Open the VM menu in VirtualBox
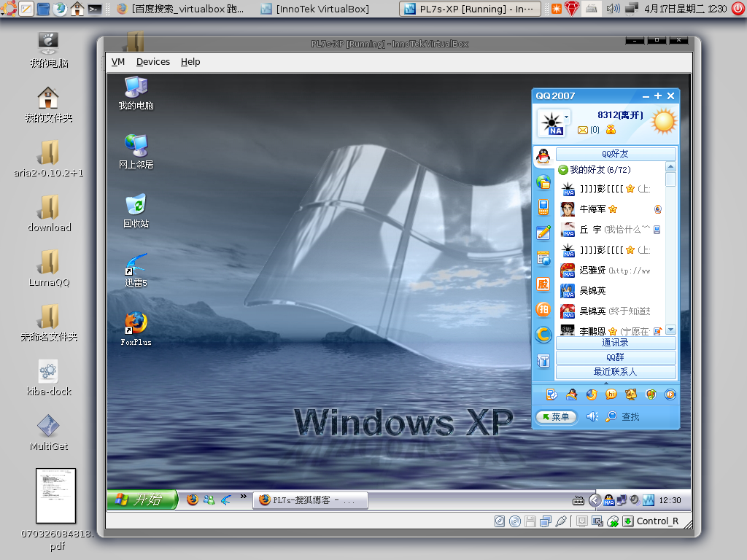Viewport: 747px width, 560px height. pos(117,62)
